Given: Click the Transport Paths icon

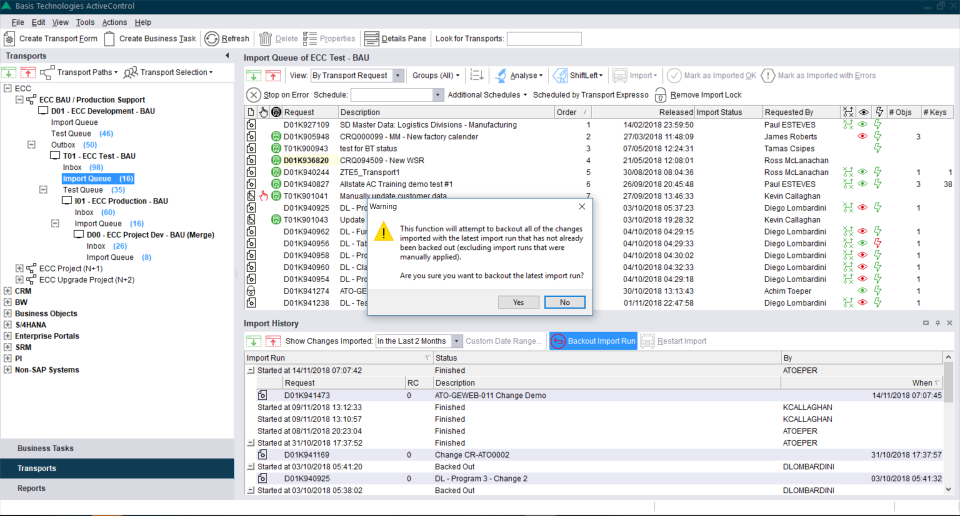Looking at the screenshot, I should (x=47, y=72).
